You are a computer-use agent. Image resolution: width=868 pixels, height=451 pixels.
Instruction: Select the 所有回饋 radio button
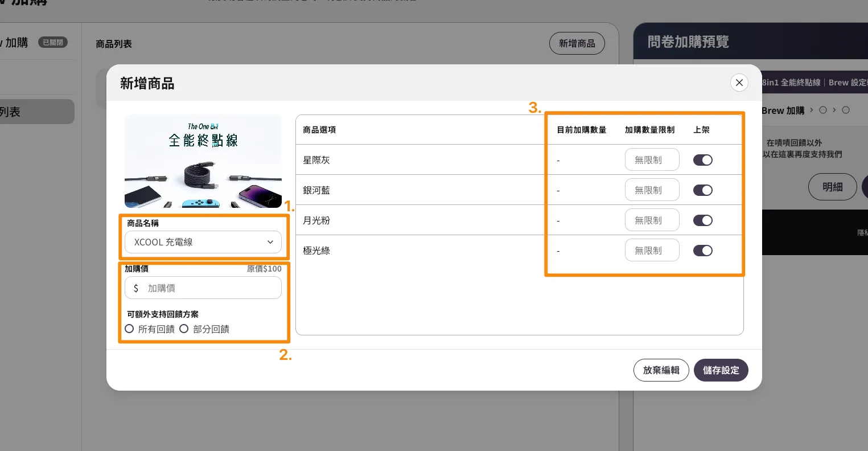pyautogui.click(x=129, y=329)
